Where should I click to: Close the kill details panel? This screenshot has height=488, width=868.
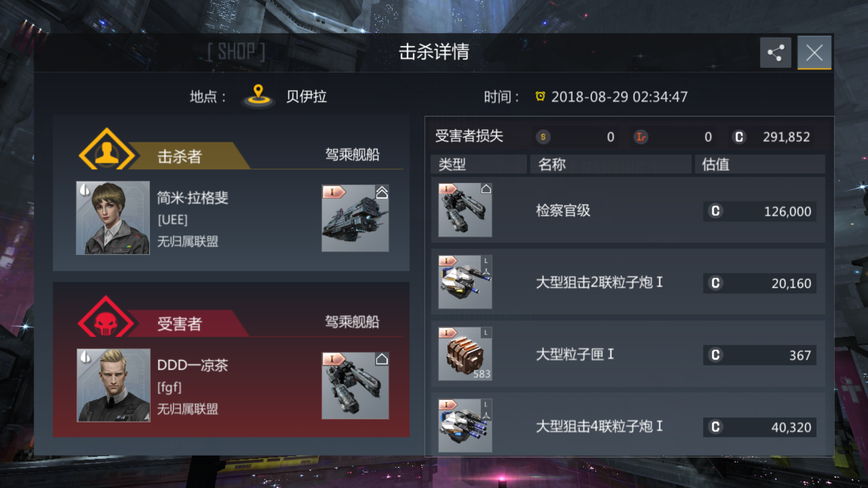coord(814,53)
